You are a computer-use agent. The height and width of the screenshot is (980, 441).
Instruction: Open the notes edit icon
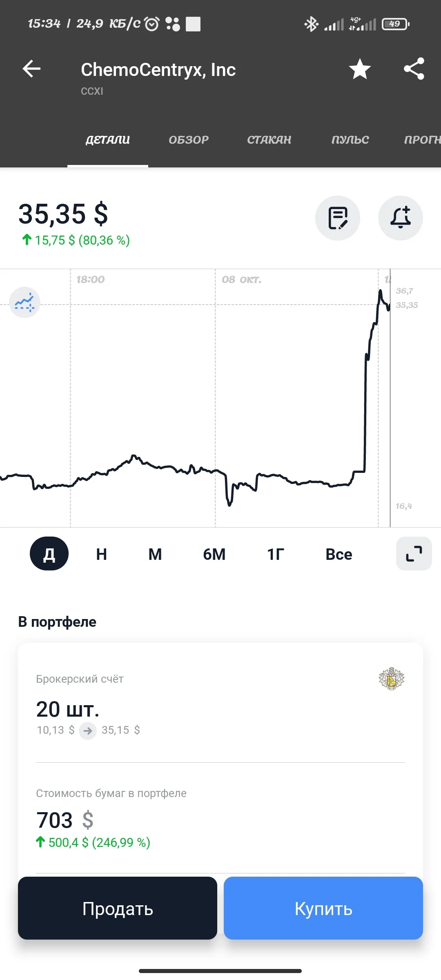point(338,218)
